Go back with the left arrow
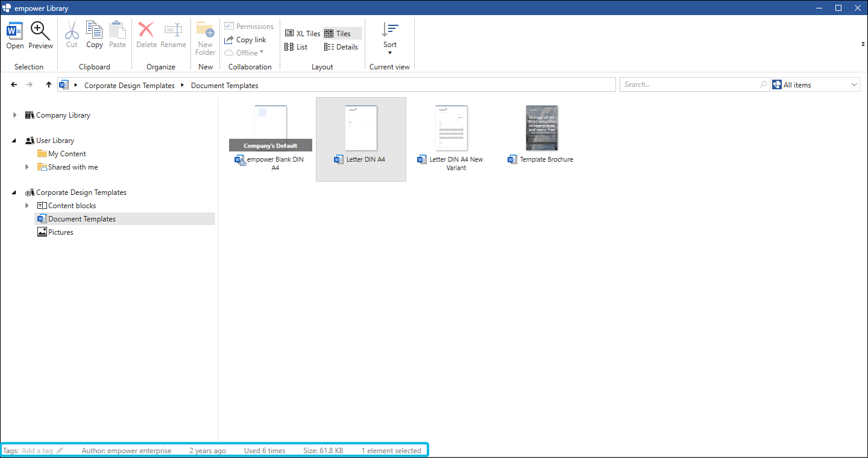868x458 pixels. [14, 85]
